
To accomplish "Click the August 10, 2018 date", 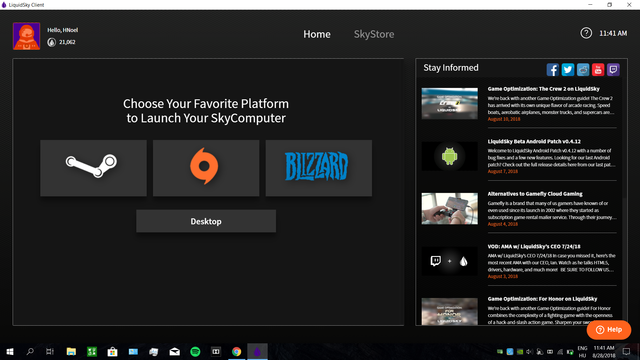I will point(504,119).
